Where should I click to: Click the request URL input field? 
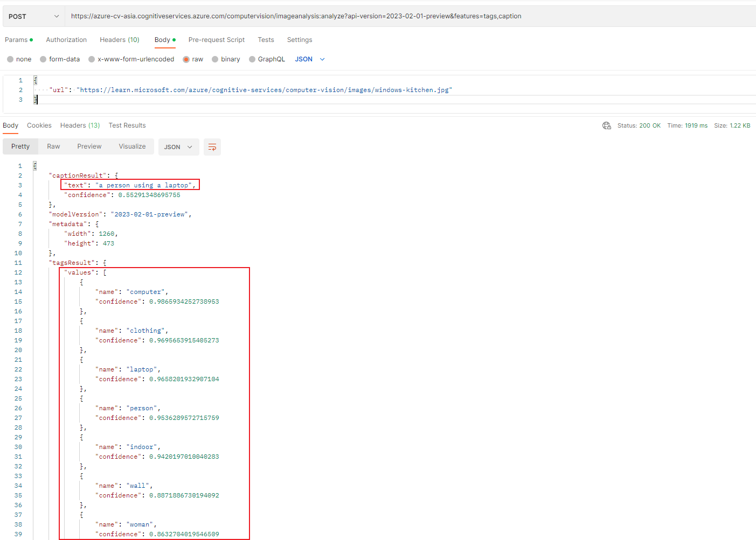point(410,16)
